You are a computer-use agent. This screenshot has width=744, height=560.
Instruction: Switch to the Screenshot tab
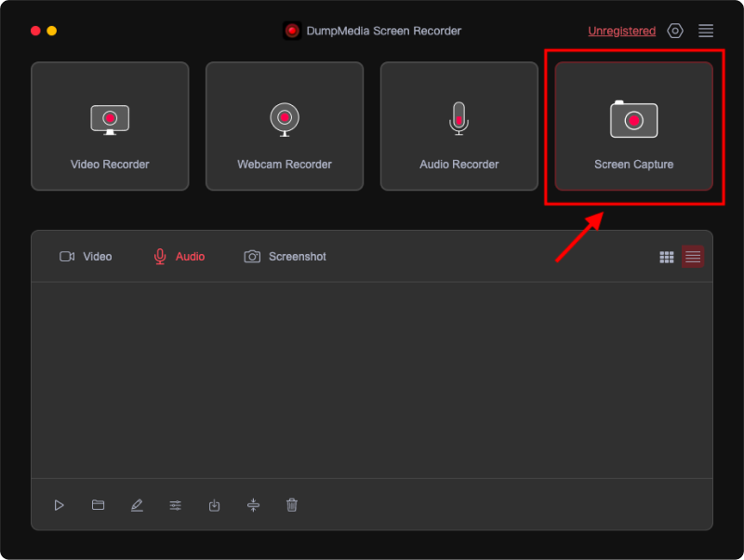285,256
